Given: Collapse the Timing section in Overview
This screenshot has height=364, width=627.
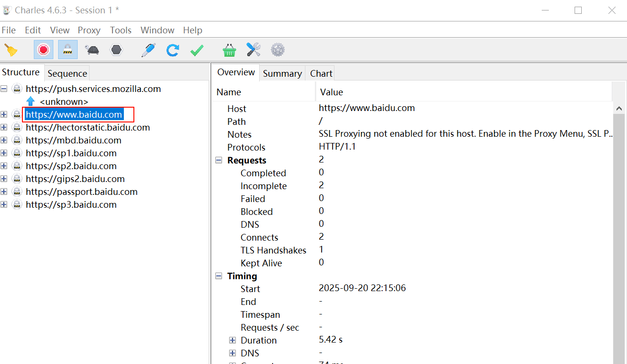Looking at the screenshot, I should pyautogui.click(x=219, y=276).
